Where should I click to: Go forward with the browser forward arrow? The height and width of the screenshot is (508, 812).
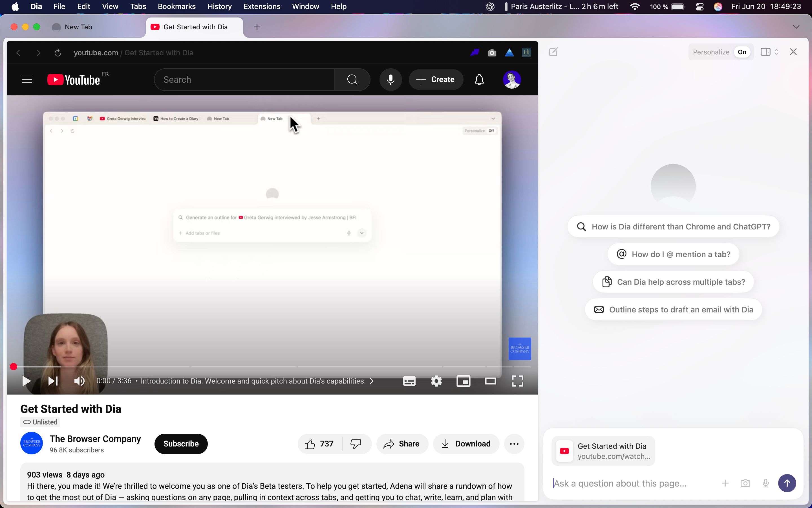point(39,53)
